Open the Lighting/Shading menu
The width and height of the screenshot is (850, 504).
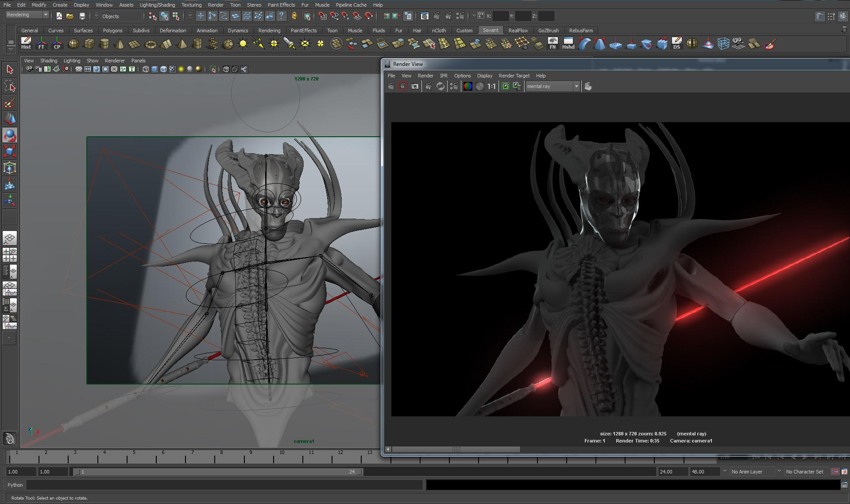point(157,5)
